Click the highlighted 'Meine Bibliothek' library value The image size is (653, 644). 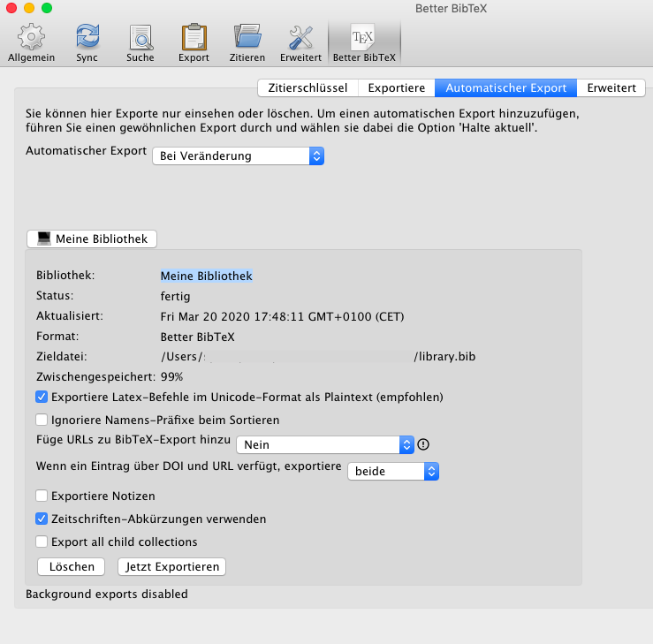tap(207, 276)
